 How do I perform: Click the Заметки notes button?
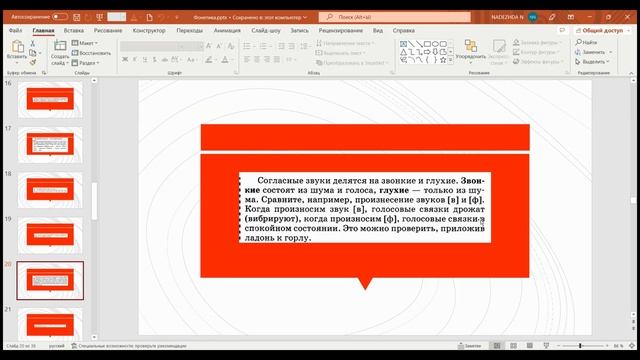pyautogui.click(x=469, y=346)
